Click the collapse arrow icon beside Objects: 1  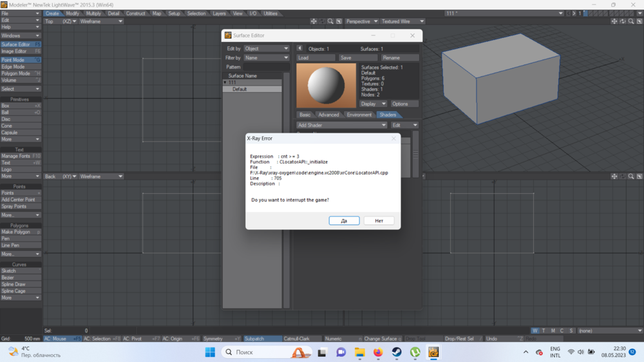click(x=299, y=48)
